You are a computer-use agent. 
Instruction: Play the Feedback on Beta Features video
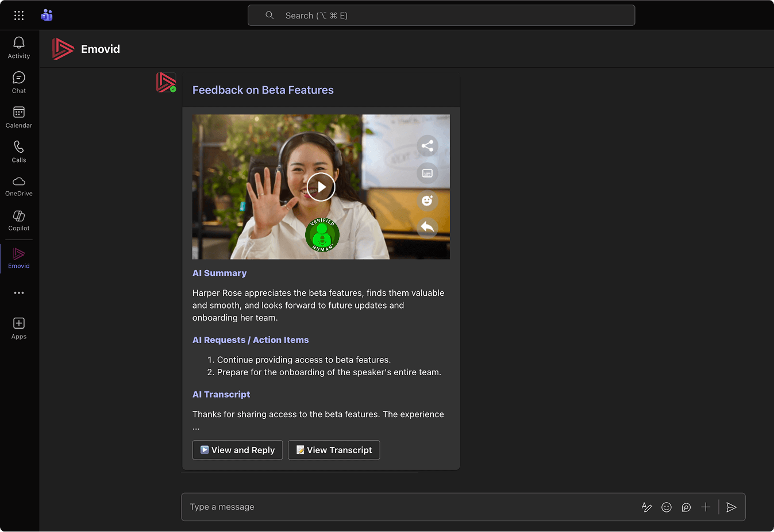point(321,187)
